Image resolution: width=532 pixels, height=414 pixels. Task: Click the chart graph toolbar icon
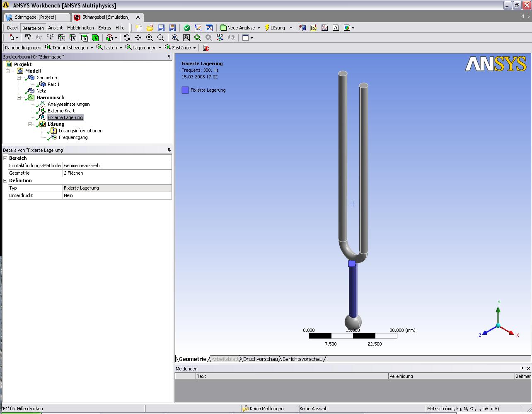(x=325, y=28)
